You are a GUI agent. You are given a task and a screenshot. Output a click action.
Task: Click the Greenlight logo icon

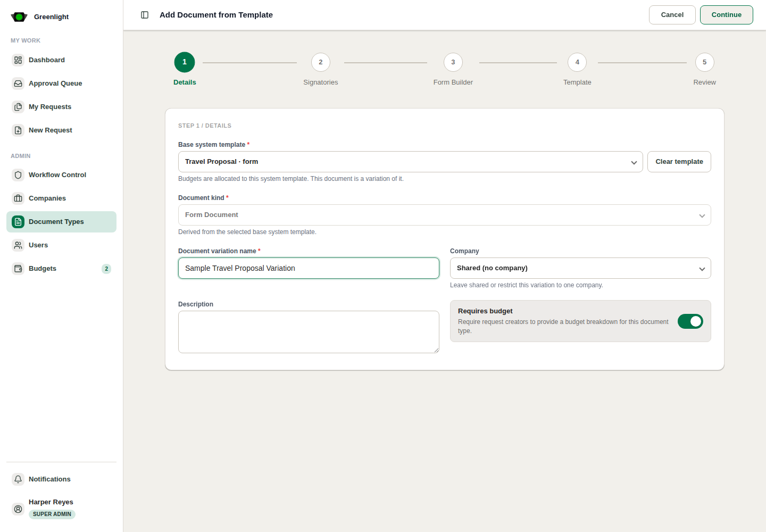(19, 17)
